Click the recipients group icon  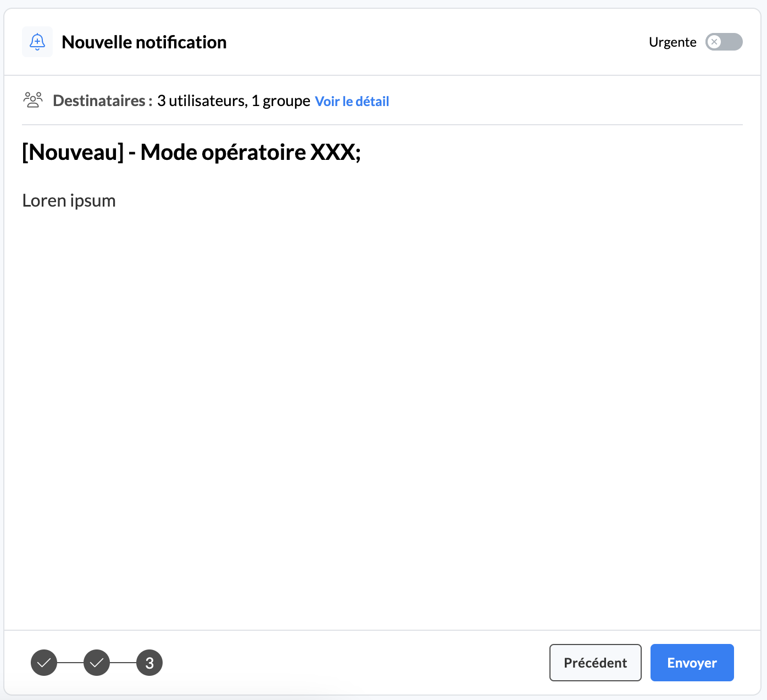pos(33,100)
